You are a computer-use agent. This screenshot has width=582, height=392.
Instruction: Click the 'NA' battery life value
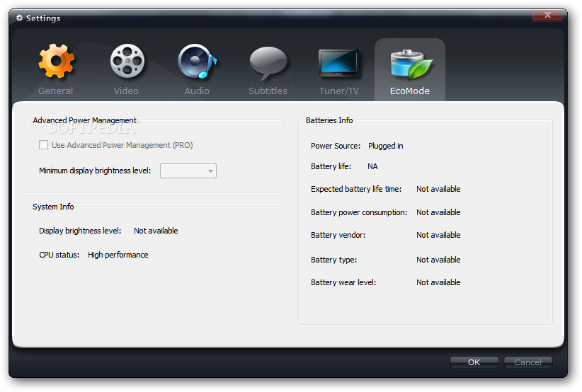pyautogui.click(x=372, y=166)
